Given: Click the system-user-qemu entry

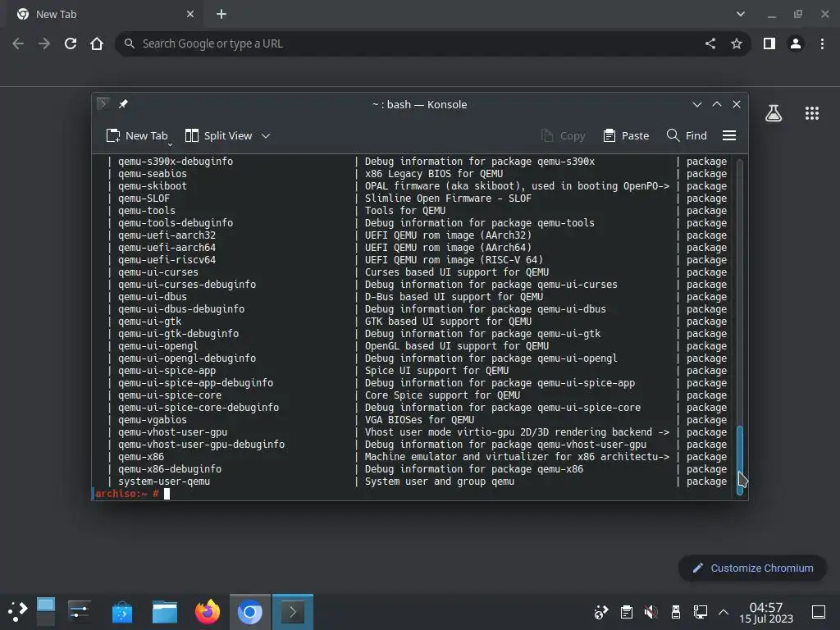Looking at the screenshot, I should [164, 482].
